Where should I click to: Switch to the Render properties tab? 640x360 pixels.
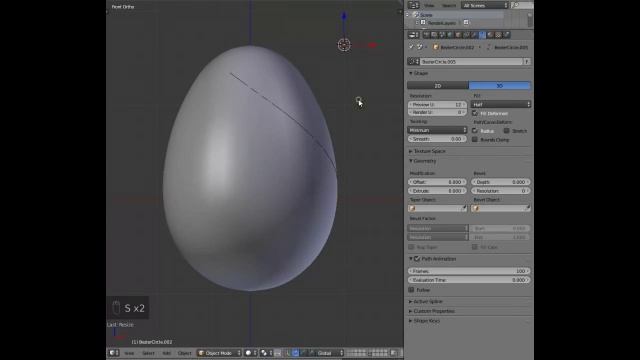[x=426, y=35]
